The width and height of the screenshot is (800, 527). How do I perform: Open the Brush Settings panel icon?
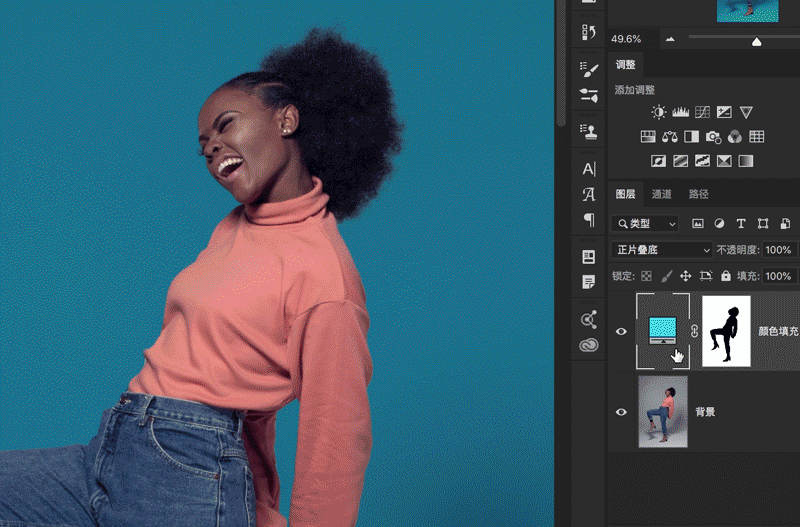click(x=589, y=69)
